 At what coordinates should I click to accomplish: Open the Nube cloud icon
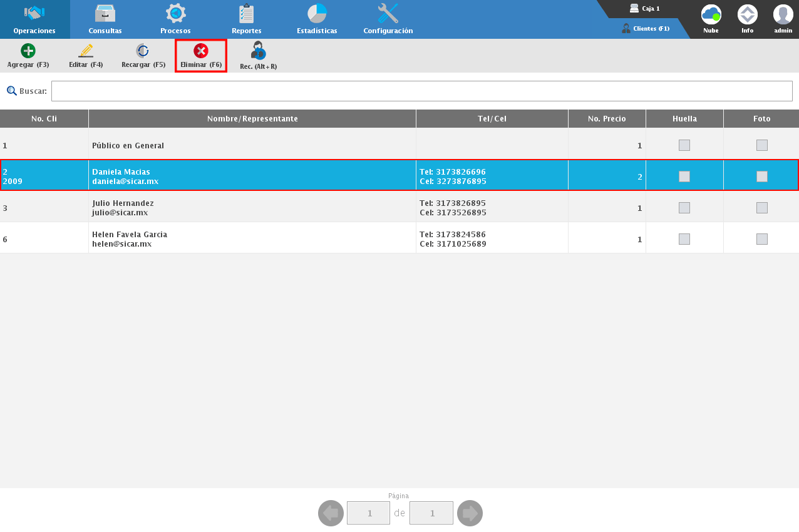coord(711,14)
